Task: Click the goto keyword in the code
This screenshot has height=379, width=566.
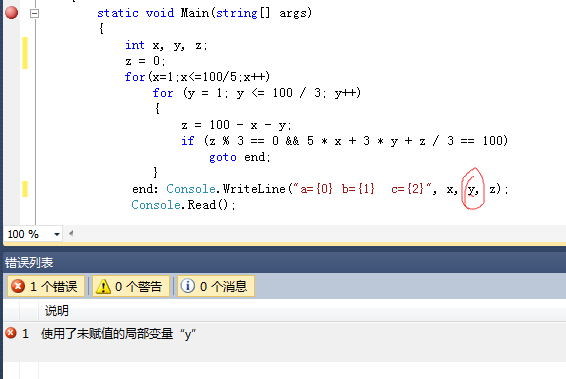Action: pyautogui.click(x=223, y=157)
